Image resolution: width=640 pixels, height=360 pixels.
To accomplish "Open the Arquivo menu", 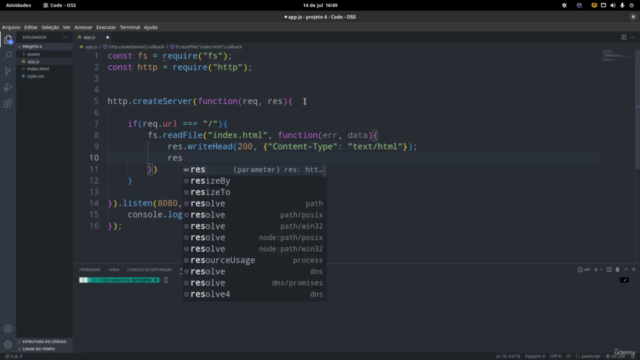I will coord(11,27).
